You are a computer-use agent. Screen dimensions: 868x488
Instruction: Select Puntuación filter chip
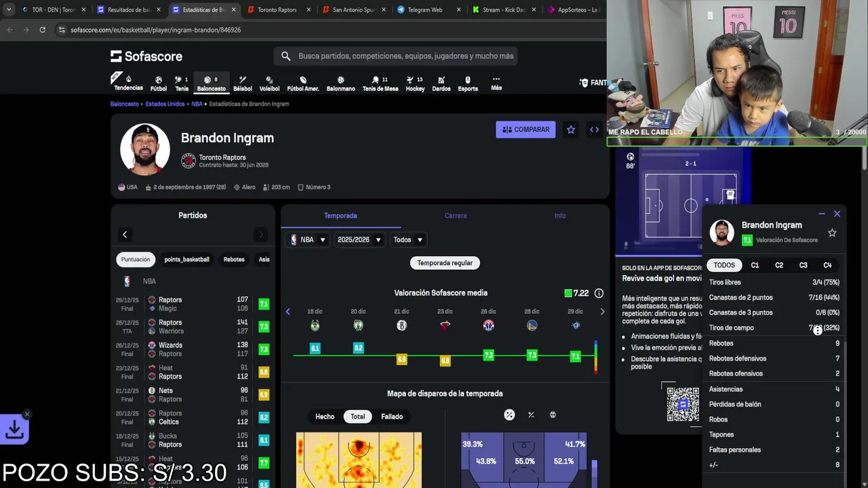(136, 260)
